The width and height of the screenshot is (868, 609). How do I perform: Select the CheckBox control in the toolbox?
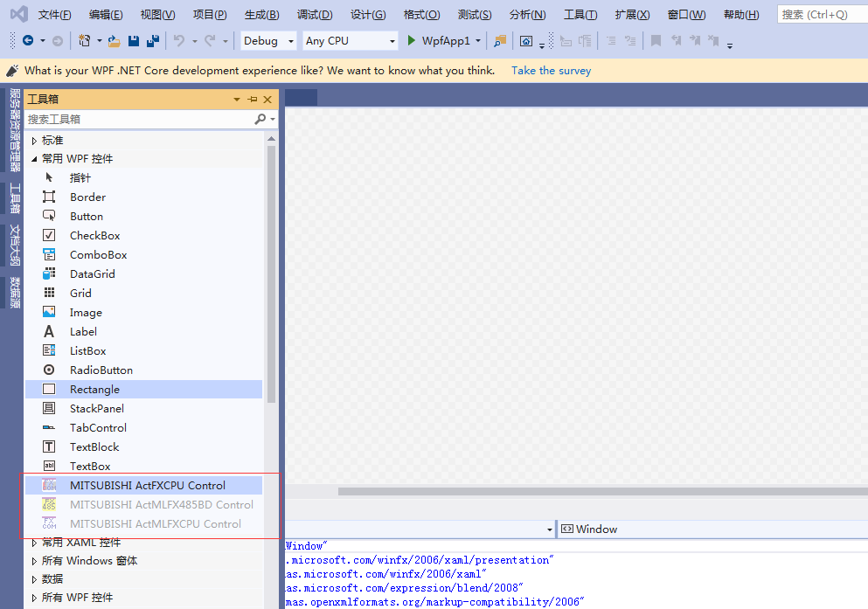tap(94, 235)
